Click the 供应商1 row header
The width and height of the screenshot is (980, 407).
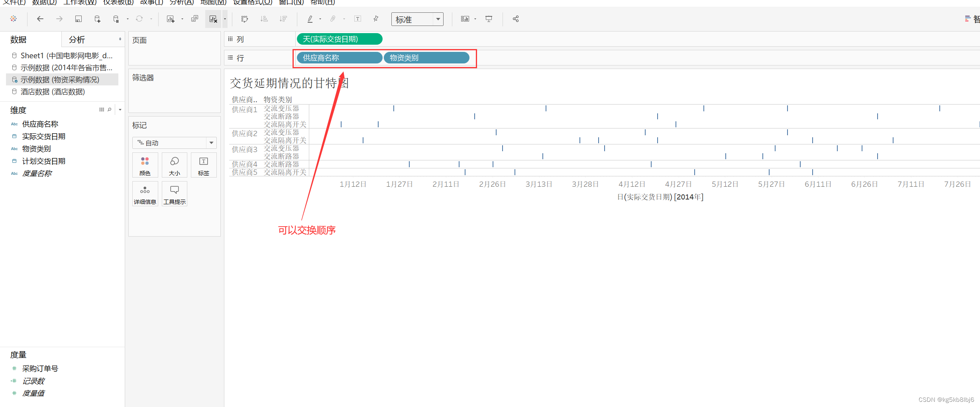[245, 109]
